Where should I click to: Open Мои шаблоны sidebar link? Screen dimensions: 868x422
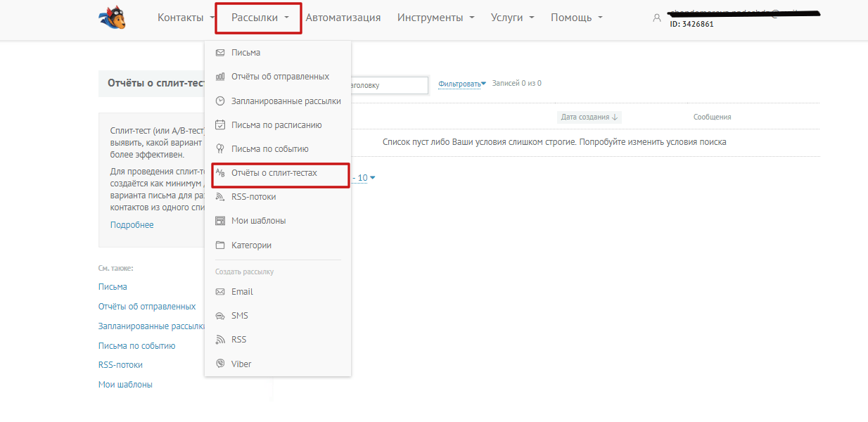pyautogui.click(x=125, y=385)
